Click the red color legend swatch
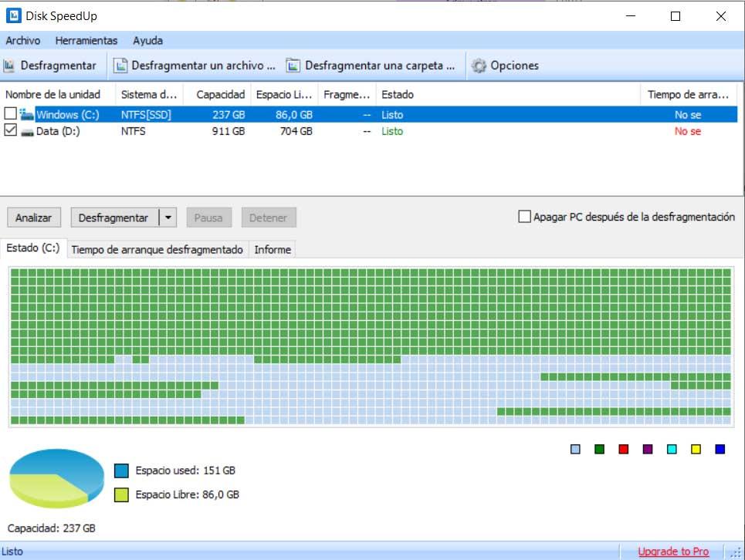This screenshot has height=560, width=745. coord(624,449)
